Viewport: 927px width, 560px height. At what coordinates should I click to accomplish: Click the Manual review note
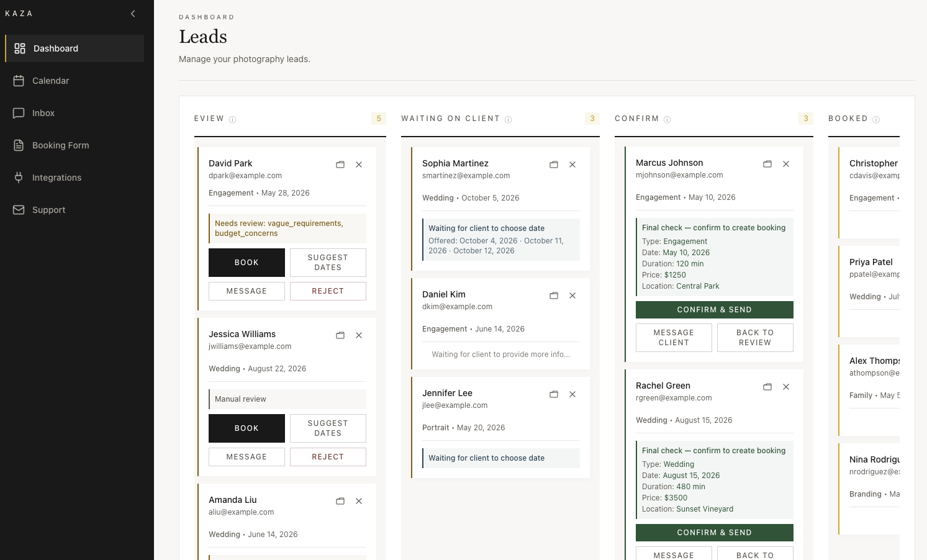point(287,399)
